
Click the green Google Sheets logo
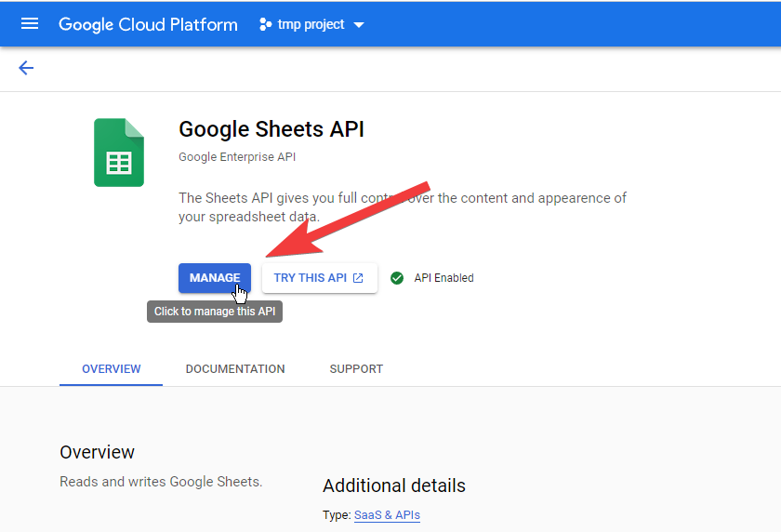(119, 153)
